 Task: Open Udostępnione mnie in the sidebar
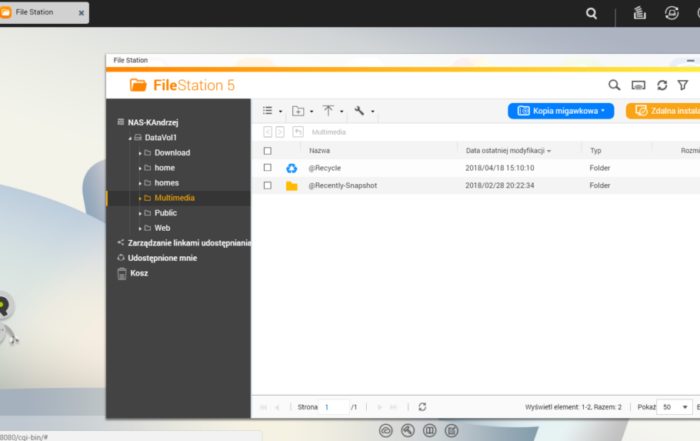[x=162, y=258]
